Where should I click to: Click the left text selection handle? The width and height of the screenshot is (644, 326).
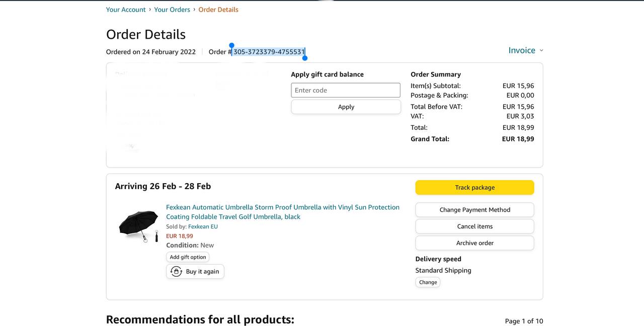coord(231,46)
